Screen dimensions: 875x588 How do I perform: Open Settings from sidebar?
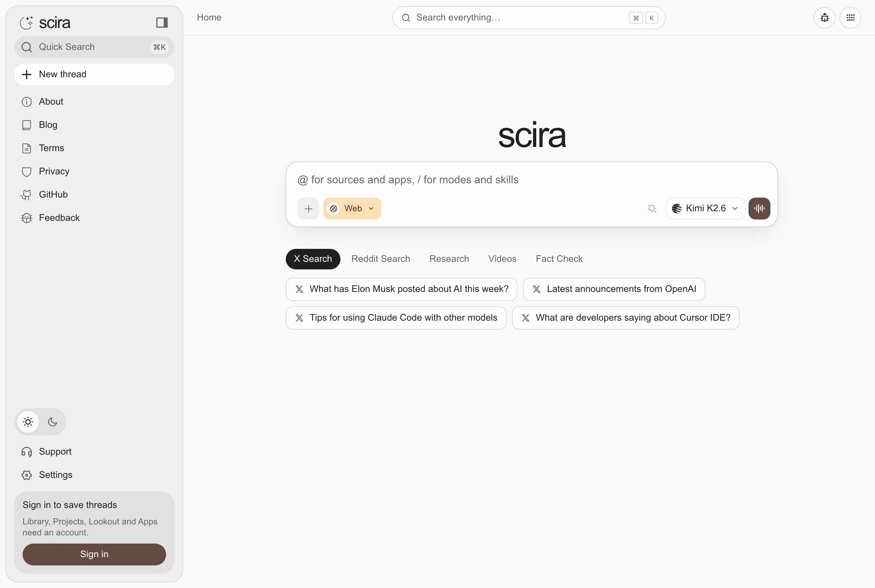tap(94, 475)
